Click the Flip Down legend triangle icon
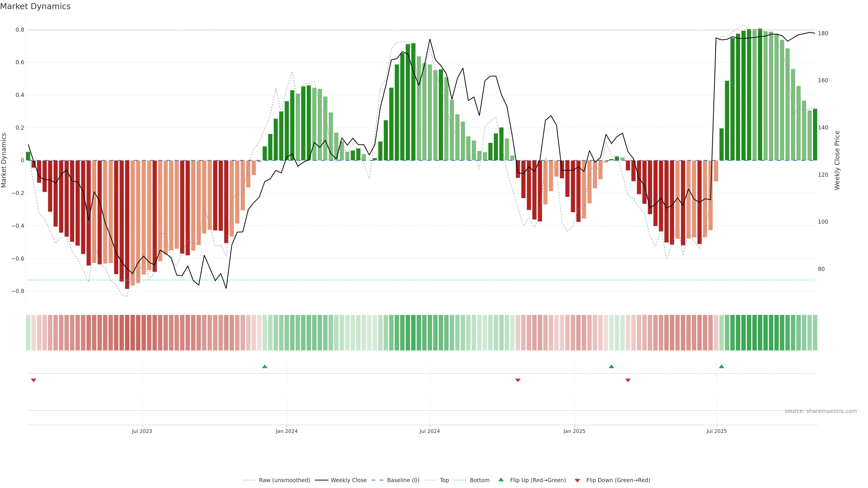Viewport: 868px width, 488px height. pos(577,480)
